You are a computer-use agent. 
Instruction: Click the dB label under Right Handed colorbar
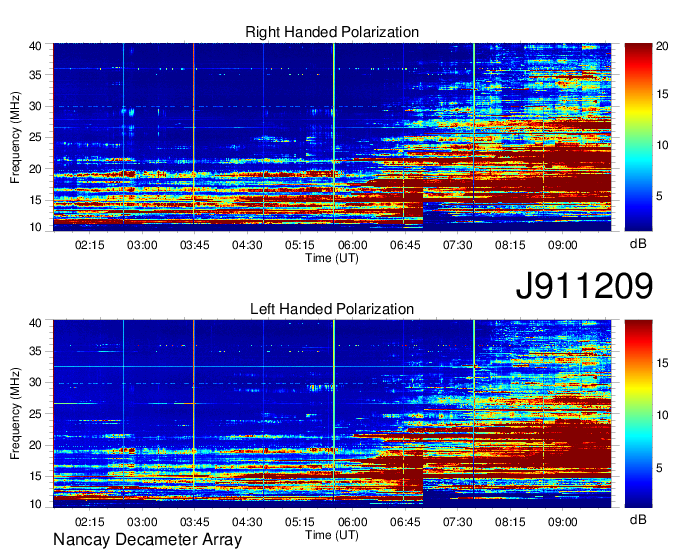coord(638,243)
